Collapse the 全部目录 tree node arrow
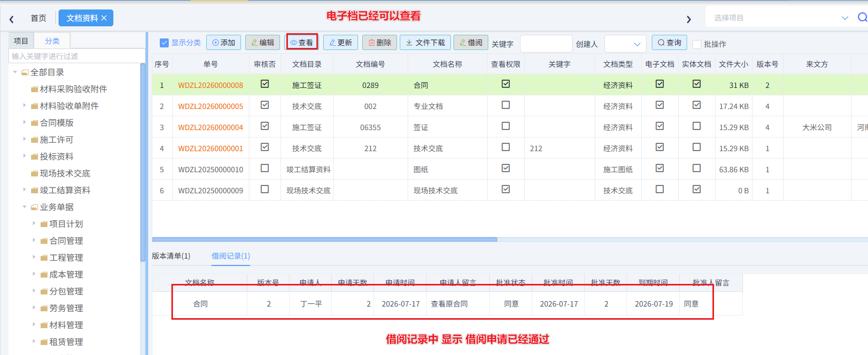Viewport: 868px width, 355px height. click(15, 72)
